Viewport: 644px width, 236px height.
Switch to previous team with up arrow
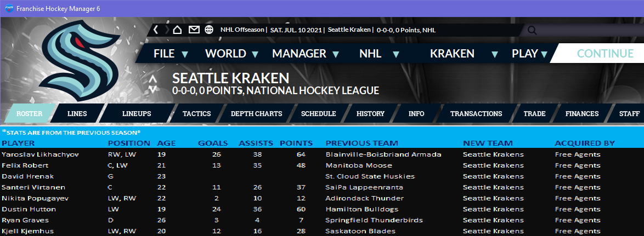[152, 79]
